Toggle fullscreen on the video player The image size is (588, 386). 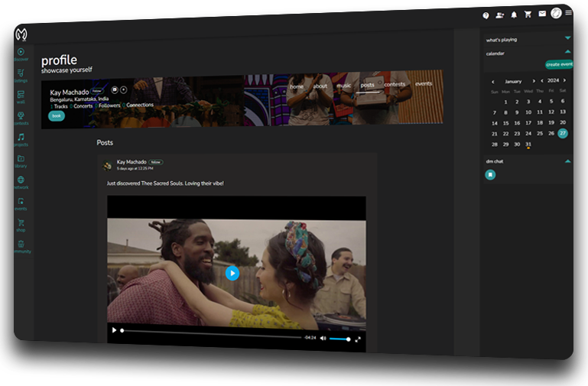358,339
